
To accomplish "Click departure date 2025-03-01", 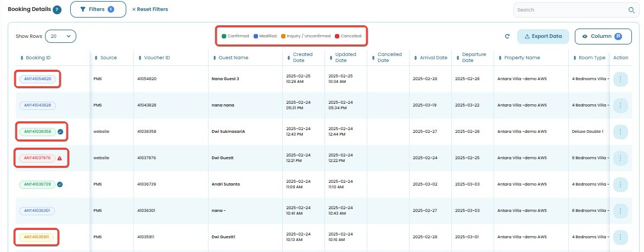I will pyautogui.click(x=467, y=237).
